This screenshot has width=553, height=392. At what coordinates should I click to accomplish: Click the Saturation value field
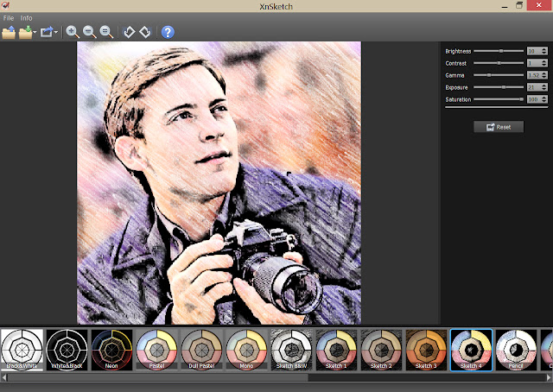click(534, 99)
